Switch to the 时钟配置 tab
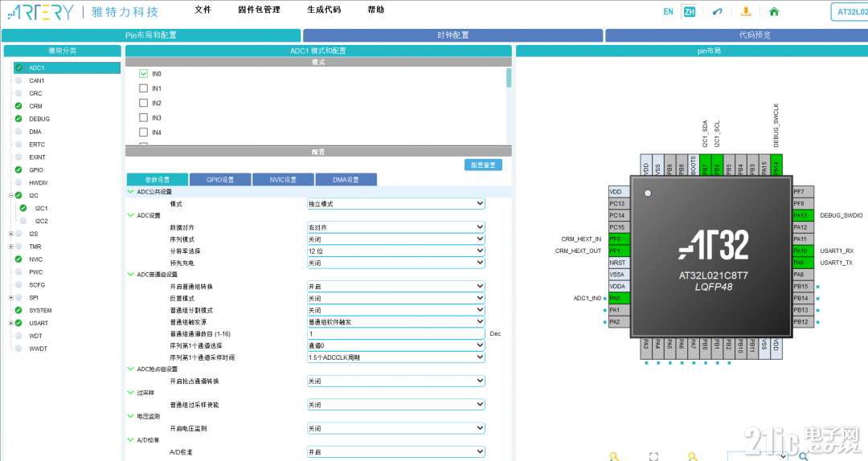This screenshot has height=461, width=868. [x=452, y=35]
